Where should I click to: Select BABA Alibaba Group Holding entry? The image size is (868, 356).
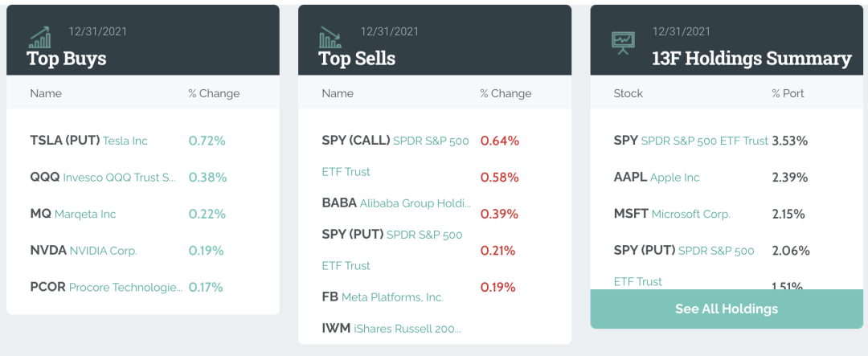(396, 203)
